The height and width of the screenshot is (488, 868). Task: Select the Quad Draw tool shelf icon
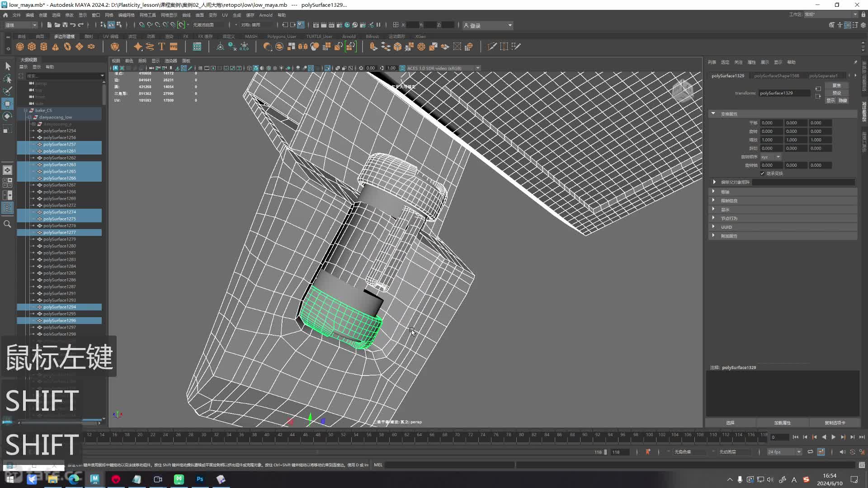point(516,47)
